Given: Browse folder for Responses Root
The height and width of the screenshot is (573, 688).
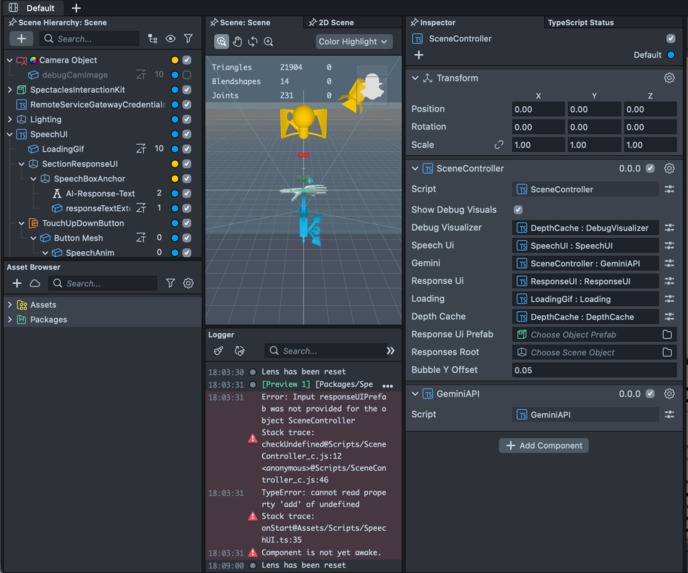Looking at the screenshot, I should [x=667, y=352].
